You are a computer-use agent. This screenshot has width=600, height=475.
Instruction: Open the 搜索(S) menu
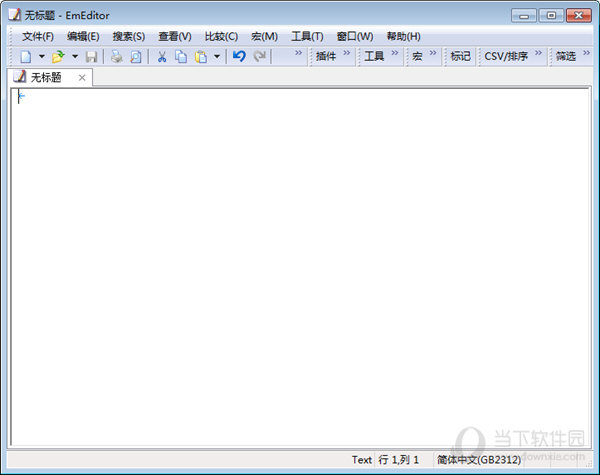point(129,36)
